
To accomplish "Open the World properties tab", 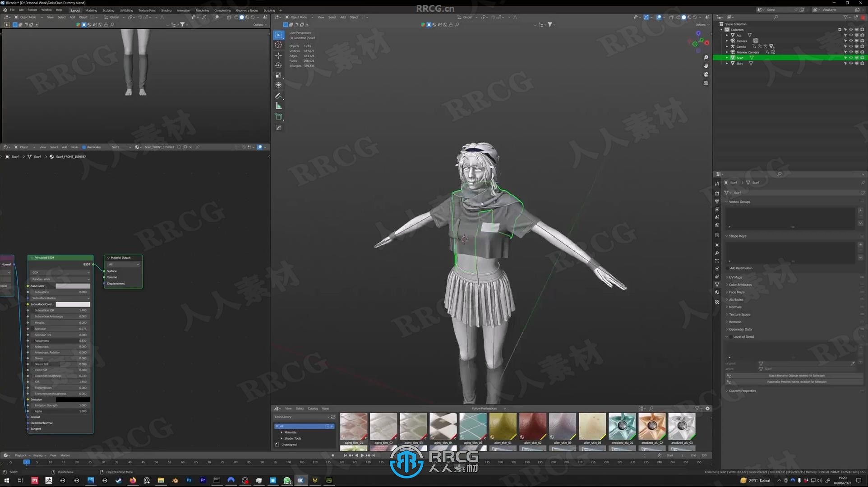I will pyautogui.click(x=717, y=225).
